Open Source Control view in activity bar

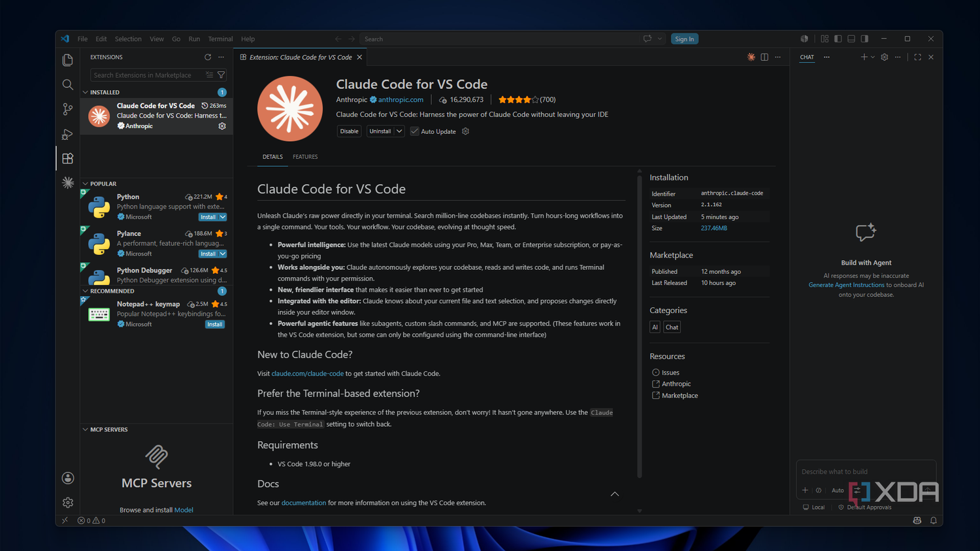click(67, 109)
